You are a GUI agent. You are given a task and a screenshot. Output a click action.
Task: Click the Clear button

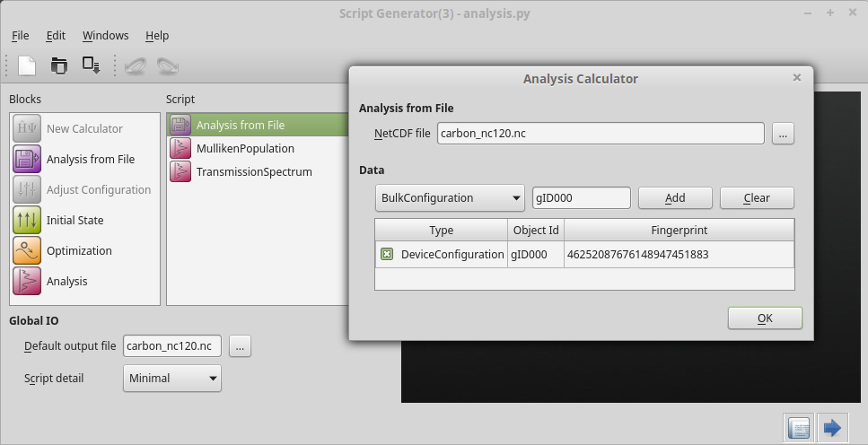coord(757,198)
